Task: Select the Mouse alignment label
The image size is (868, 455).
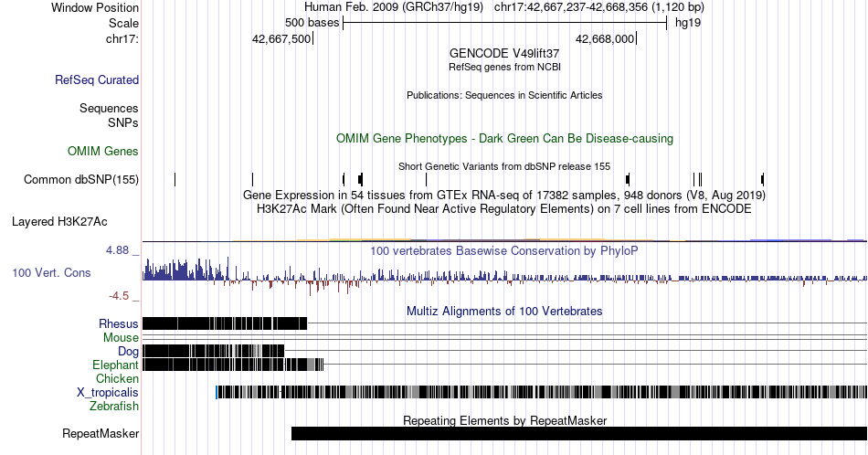Action: (x=121, y=337)
